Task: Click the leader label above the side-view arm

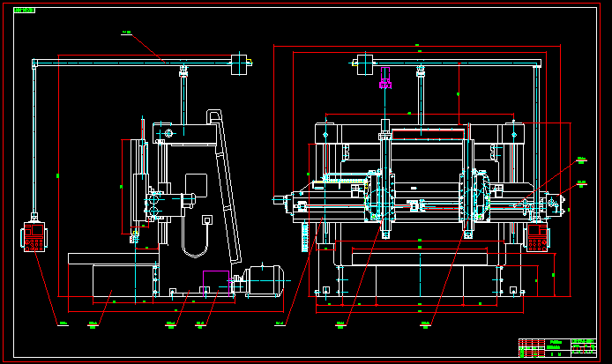Action: [126, 33]
